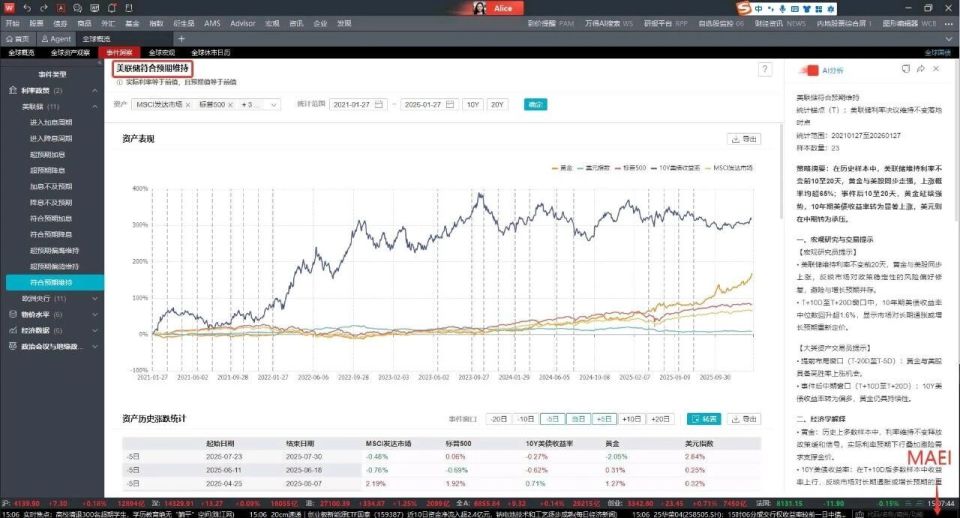Click the start date input field

pos(358,105)
